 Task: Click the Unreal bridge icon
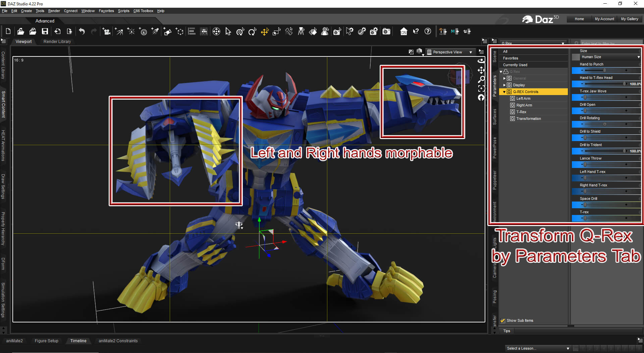pos(467,32)
